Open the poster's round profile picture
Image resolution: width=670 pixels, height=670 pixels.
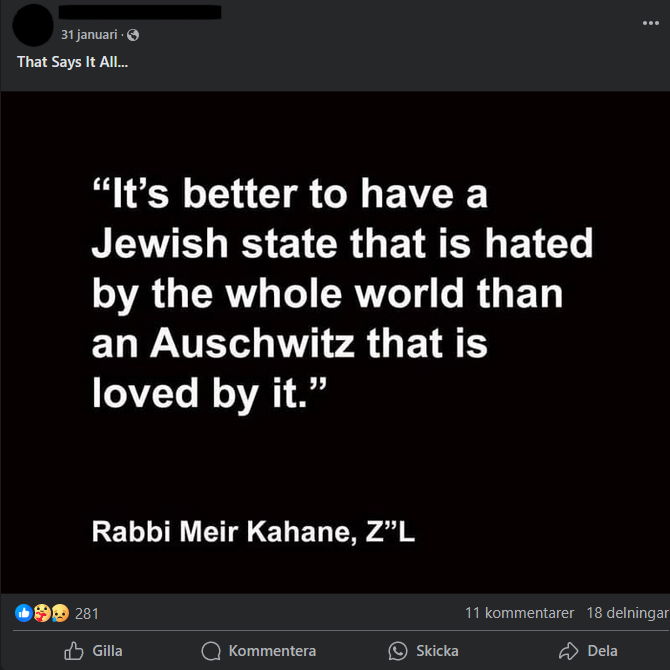[34, 24]
